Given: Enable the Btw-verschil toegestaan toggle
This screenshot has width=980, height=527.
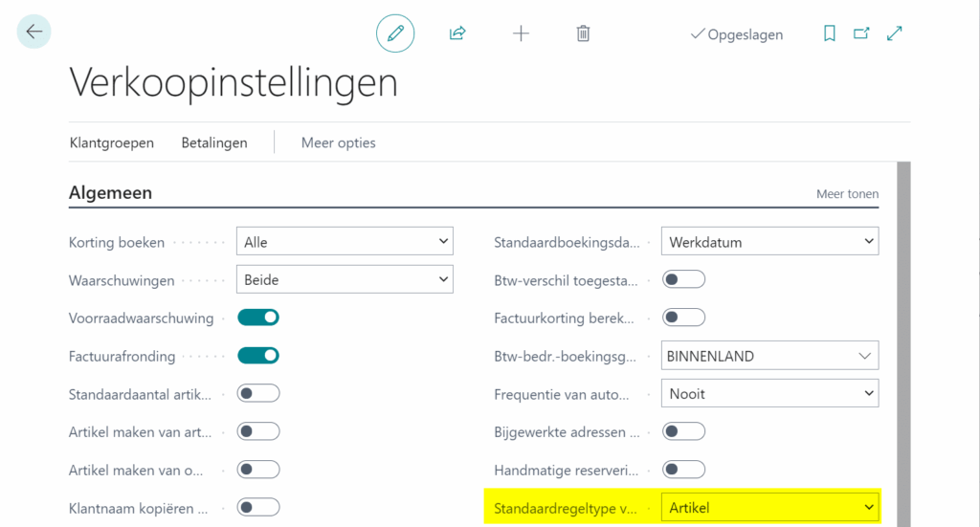Looking at the screenshot, I should coord(683,279).
